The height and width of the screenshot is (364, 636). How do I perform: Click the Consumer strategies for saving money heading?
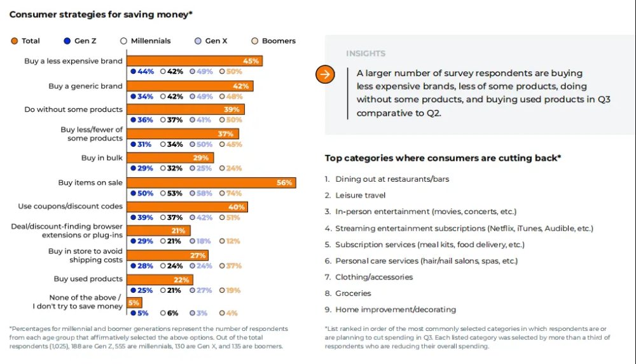pyautogui.click(x=100, y=15)
